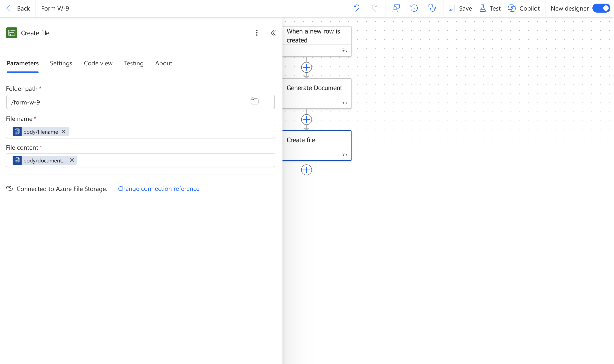
Task: Click the green Create file connector icon
Action: (11, 33)
